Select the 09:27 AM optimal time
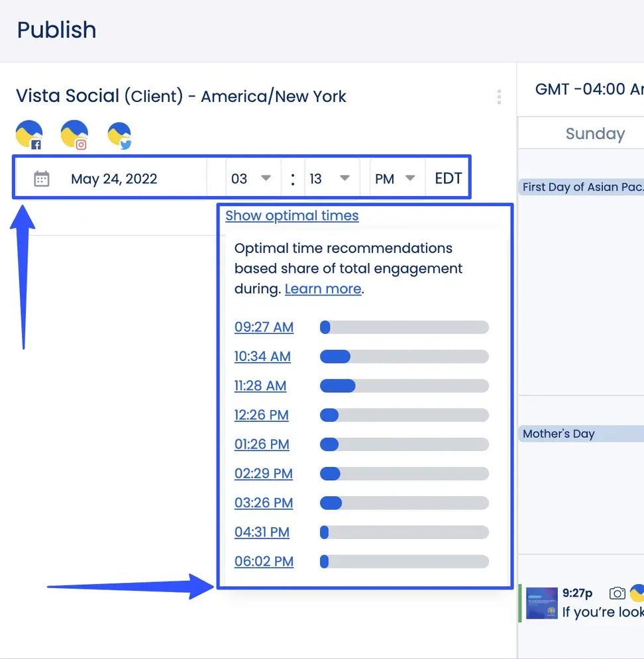Viewport: 644px width, 659px height. (264, 327)
